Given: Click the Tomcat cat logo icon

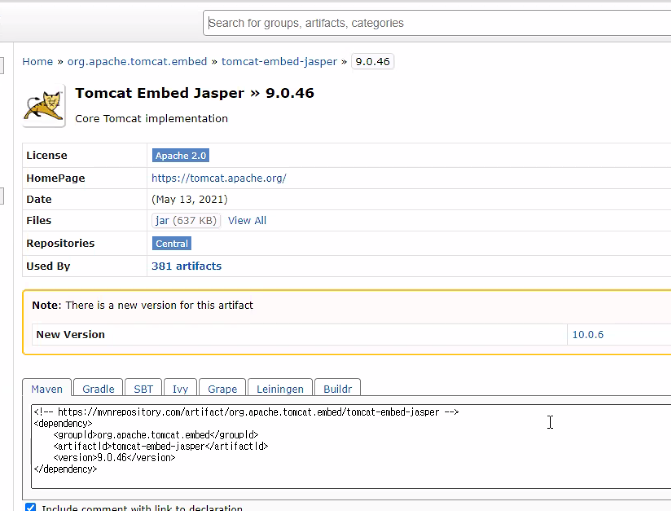Looking at the screenshot, I should 43,106.
